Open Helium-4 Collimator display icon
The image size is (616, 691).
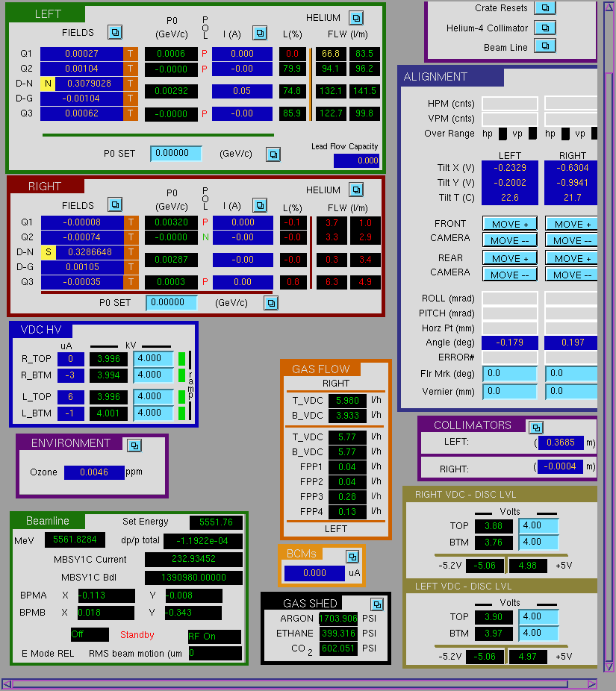(545, 28)
